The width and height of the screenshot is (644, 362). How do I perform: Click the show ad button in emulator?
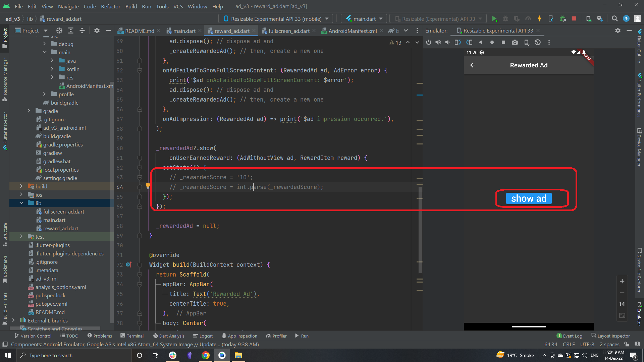tap(529, 198)
